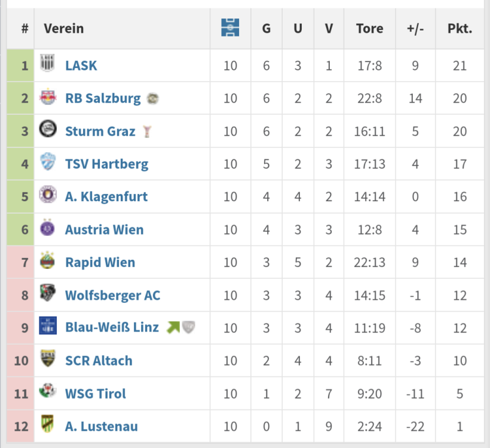This screenshot has height=448, width=490.
Task: Sort table by Pkt. column header
Action: tap(460, 28)
